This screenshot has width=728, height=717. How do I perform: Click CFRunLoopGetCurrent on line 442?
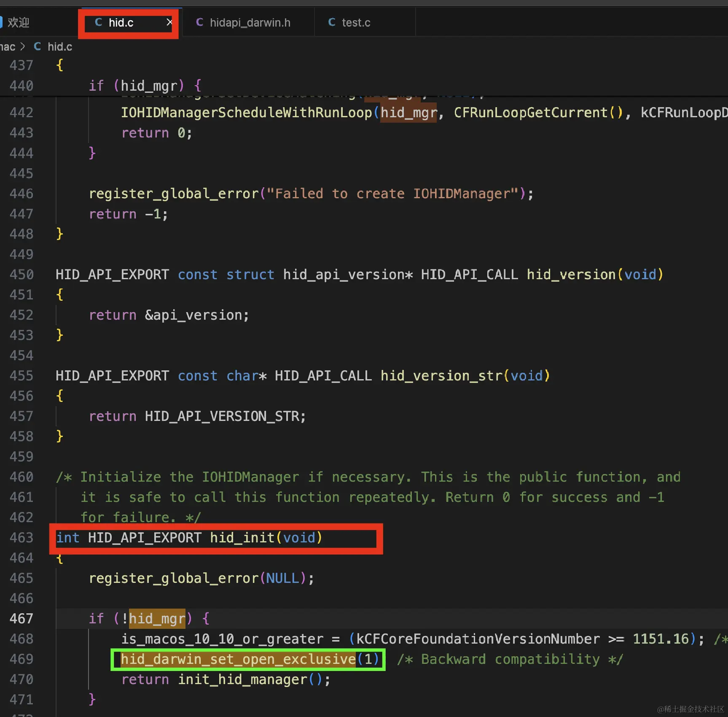tap(531, 113)
